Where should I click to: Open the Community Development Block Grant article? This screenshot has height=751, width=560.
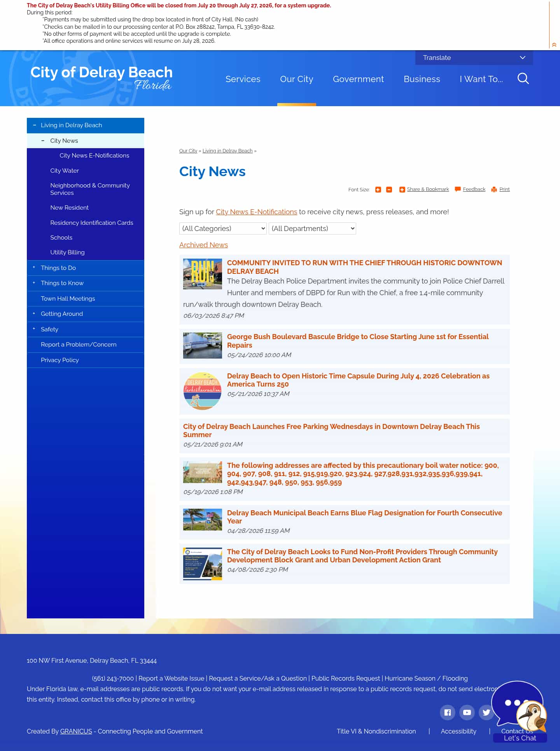coord(362,556)
